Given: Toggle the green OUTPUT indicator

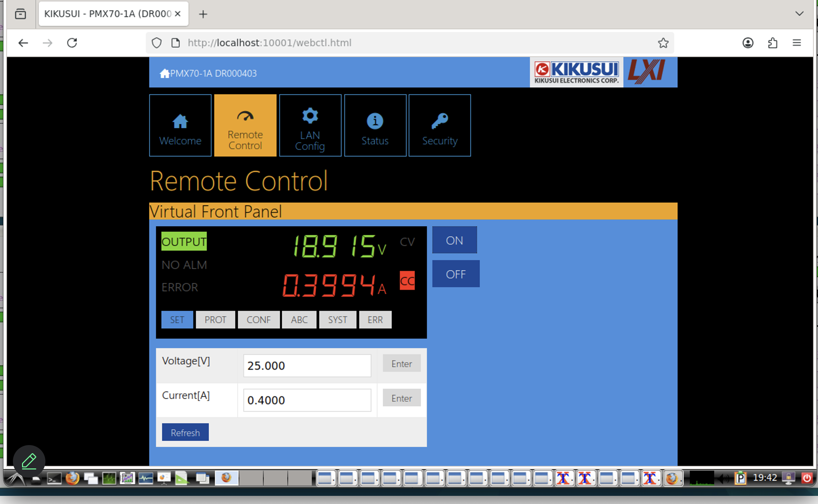Looking at the screenshot, I should point(184,241).
